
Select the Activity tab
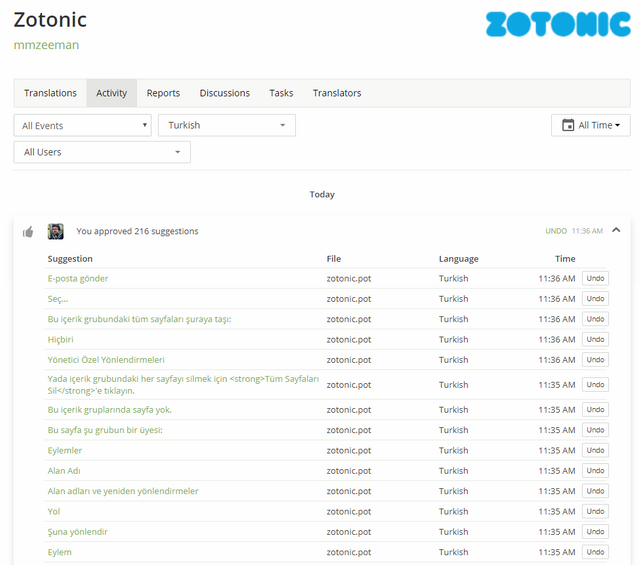click(111, 93)
